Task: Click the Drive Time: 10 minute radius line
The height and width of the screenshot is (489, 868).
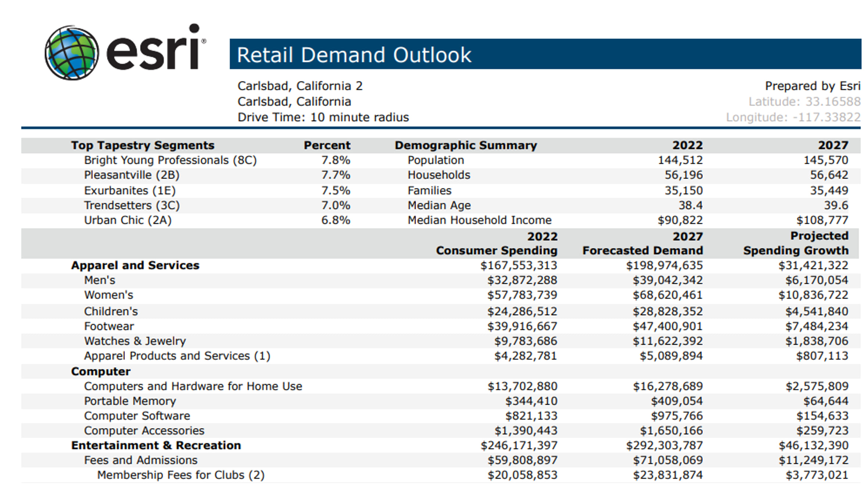Action: (x=323, y=117)
